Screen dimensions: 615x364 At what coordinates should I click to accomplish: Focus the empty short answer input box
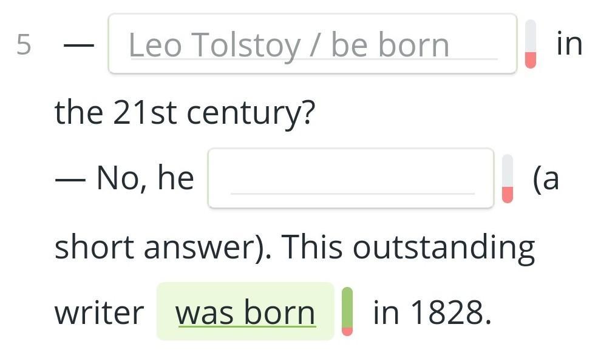(x=351, y=178)
